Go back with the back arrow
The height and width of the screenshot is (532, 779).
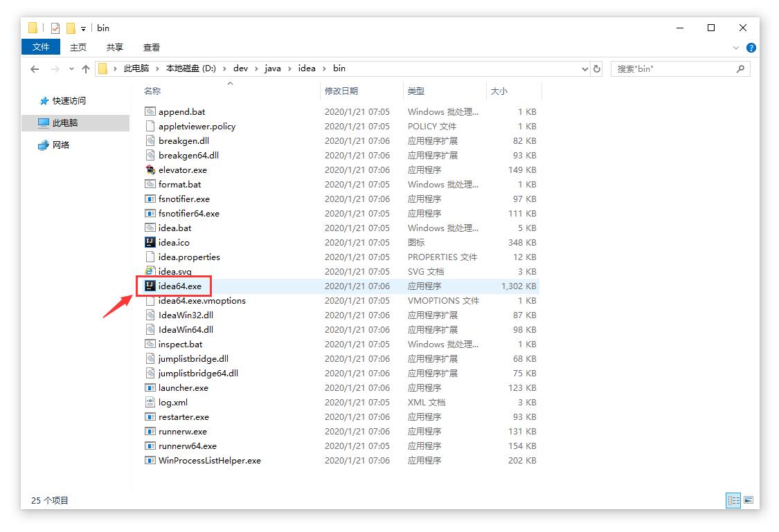coord(35,69)
